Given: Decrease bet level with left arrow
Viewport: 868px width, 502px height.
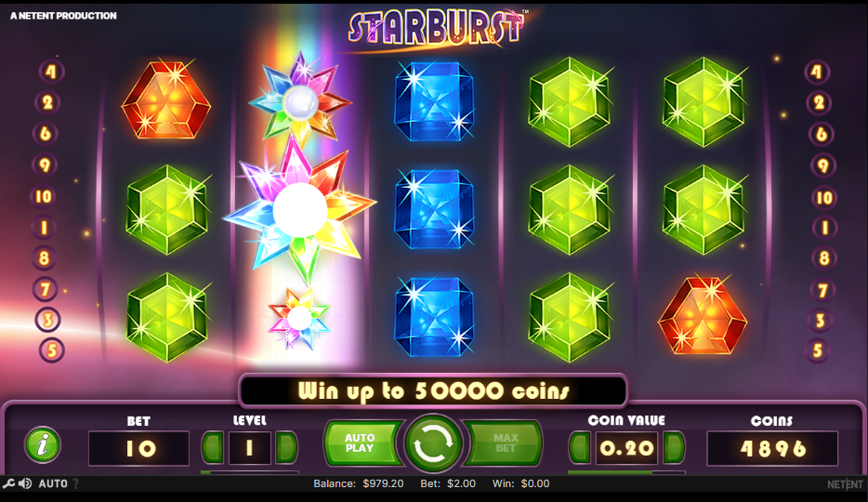Looking at the screenshot, I should [x=213, y=447].
